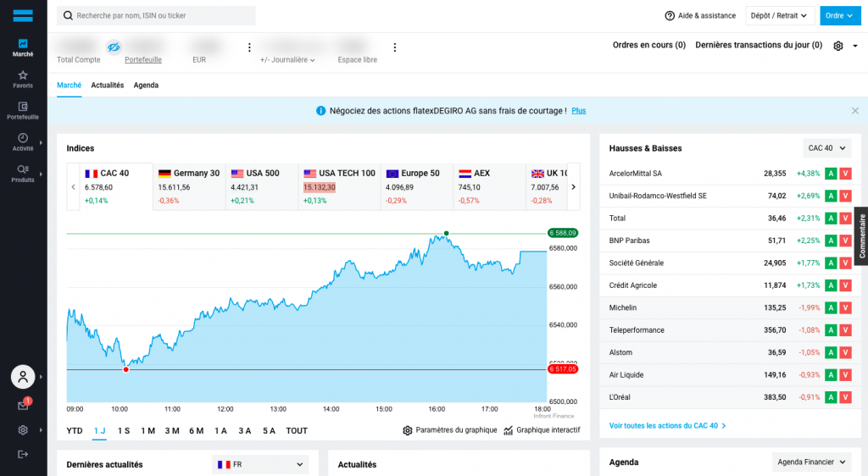The height and width of the screenshot is (476, 868).
Task: Expand the +/- Journalière dropdown
Action: coord(287,59)
